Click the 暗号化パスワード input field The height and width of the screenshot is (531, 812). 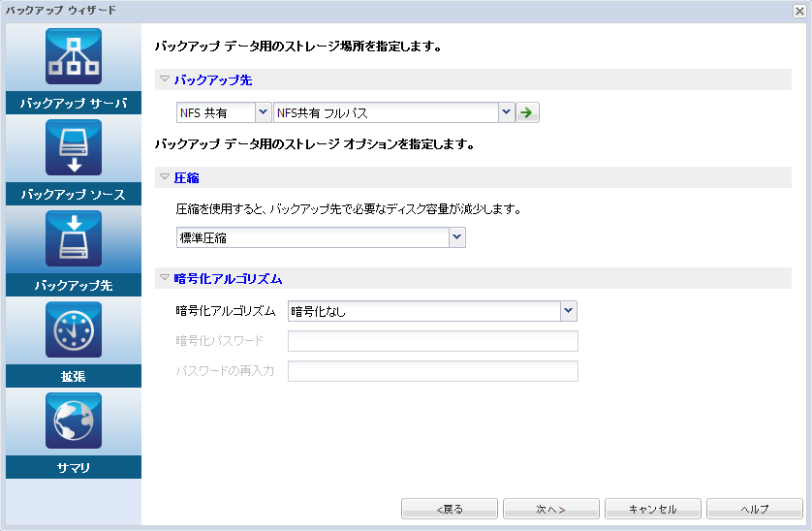pyautogui.click(x=433, y=341)
